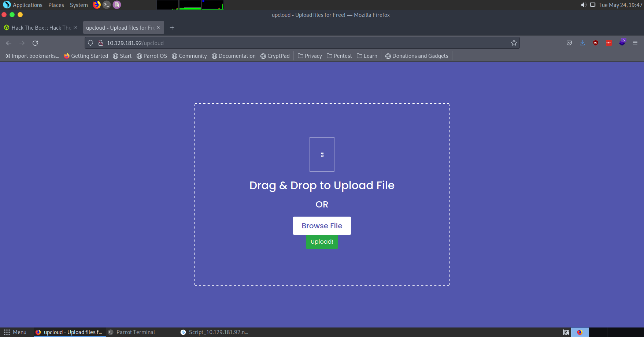The width and height of the screenshot is (644, 337).
Task: Expand the Learn bookmarks folder
Action: click(367, 56)
